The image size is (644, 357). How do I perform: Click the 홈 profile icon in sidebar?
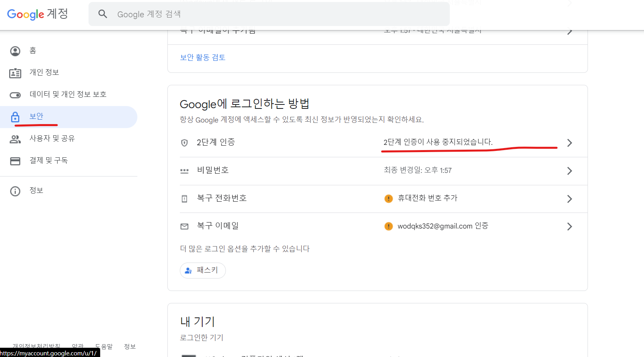tap(15, 51)
